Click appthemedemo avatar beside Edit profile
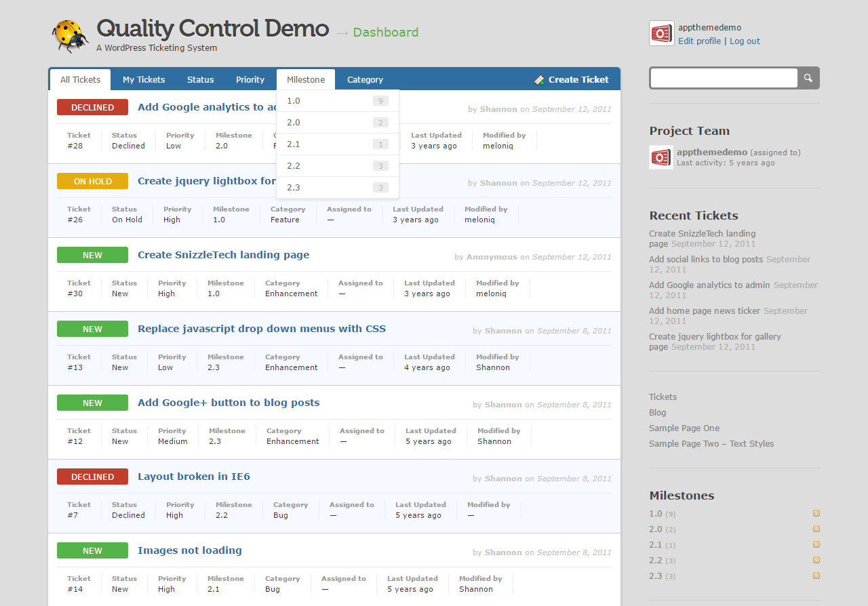868x606 pixels. [x=661, y=33]
